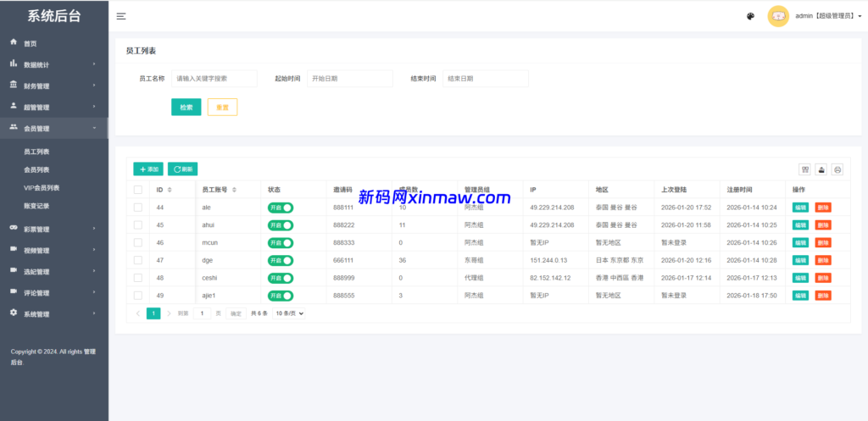Click the 视频管理 camera icon
The height and width of the screenshot is (421, 868).
(14, 249)
